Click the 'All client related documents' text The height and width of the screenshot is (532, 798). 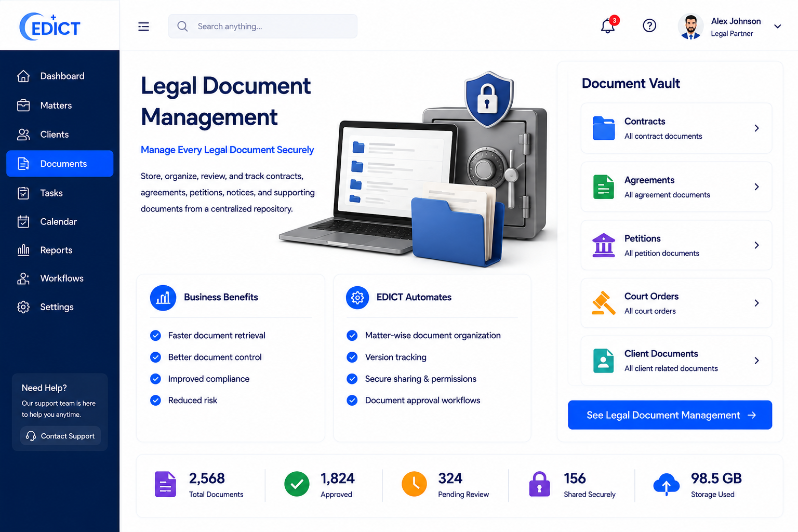(x=671, y=368)
